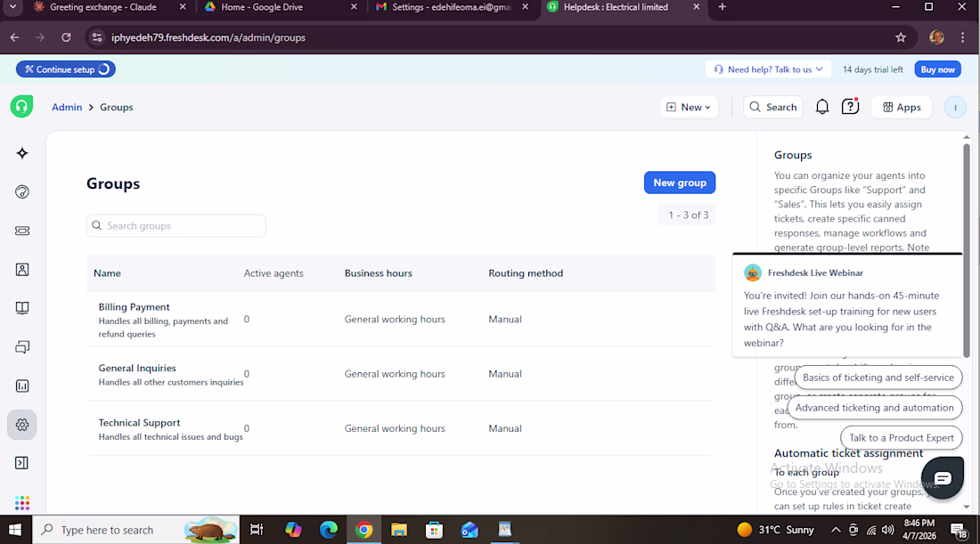
Task: Expand Need help? Talk to us dropdown
Action: (x=769, y=69)
